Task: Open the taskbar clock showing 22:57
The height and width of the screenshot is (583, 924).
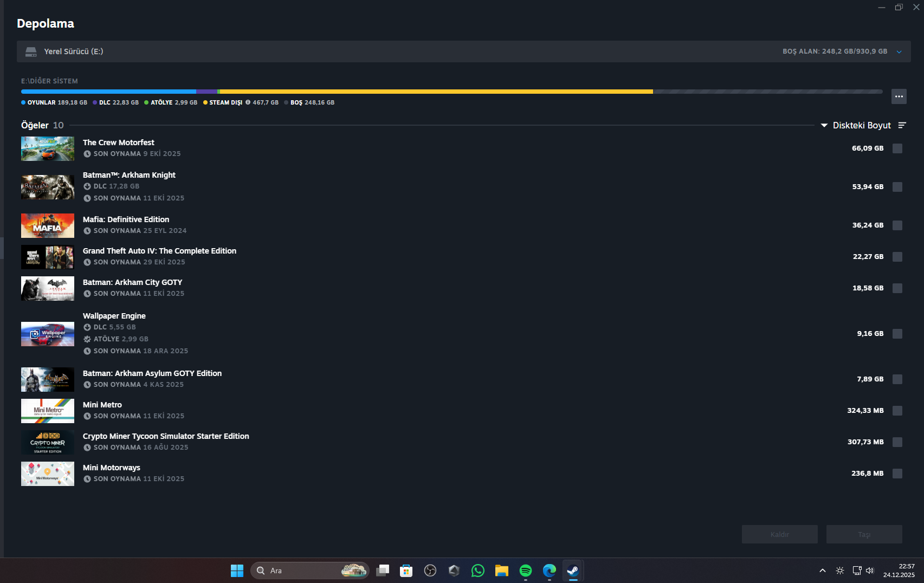Action: tap(899, 571)
